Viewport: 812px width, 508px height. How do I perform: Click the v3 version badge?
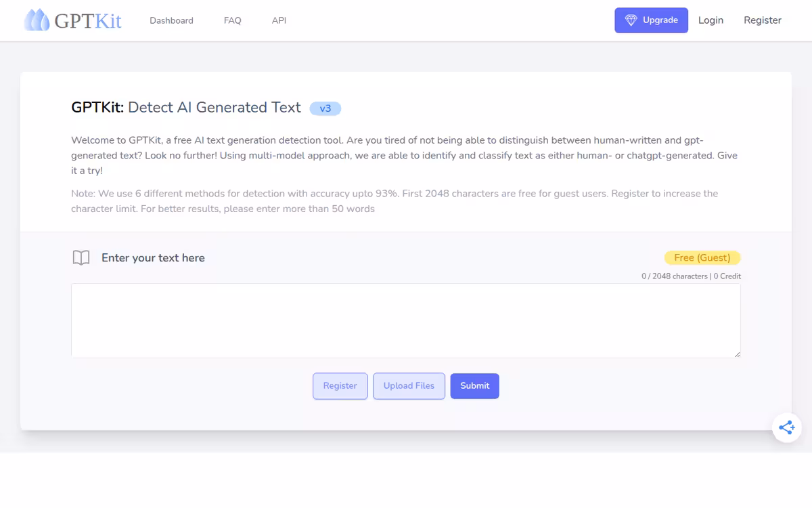[x=325, y=108]
